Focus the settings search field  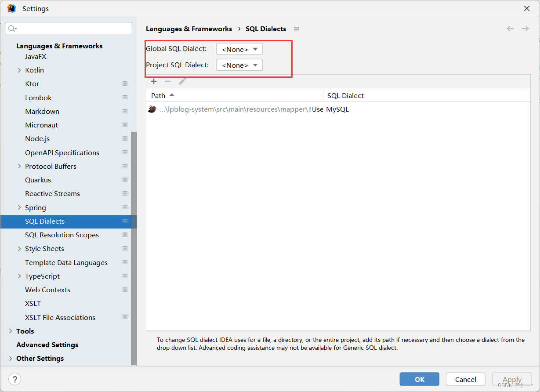pyautogui.click(x=69, y=29)
